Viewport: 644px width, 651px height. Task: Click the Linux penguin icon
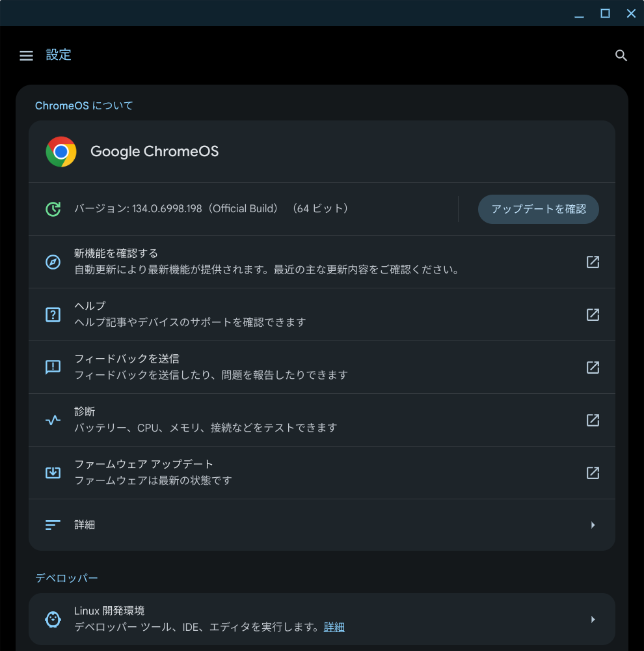[x=53, y=620]
